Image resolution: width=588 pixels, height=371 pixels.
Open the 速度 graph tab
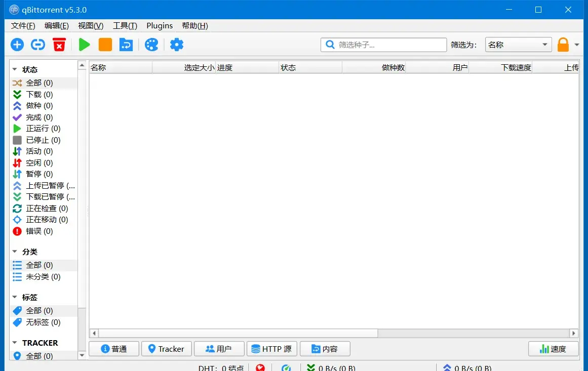tap(554, 349)
